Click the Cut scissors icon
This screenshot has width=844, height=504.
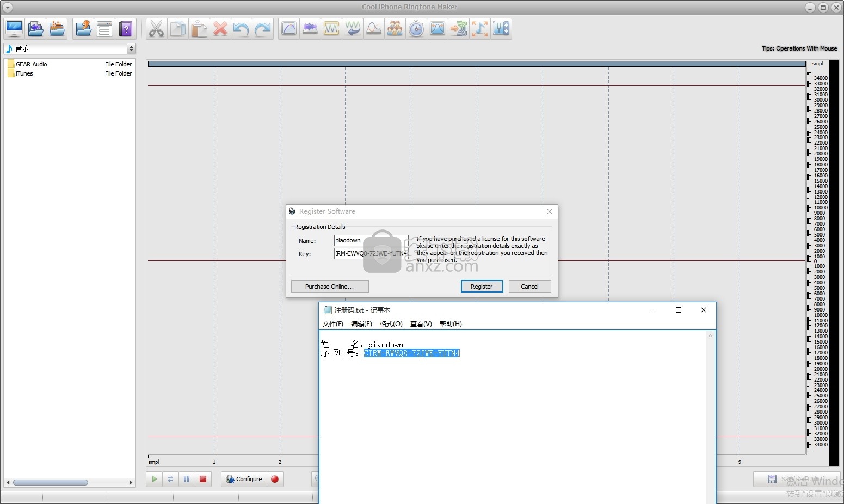157,28
